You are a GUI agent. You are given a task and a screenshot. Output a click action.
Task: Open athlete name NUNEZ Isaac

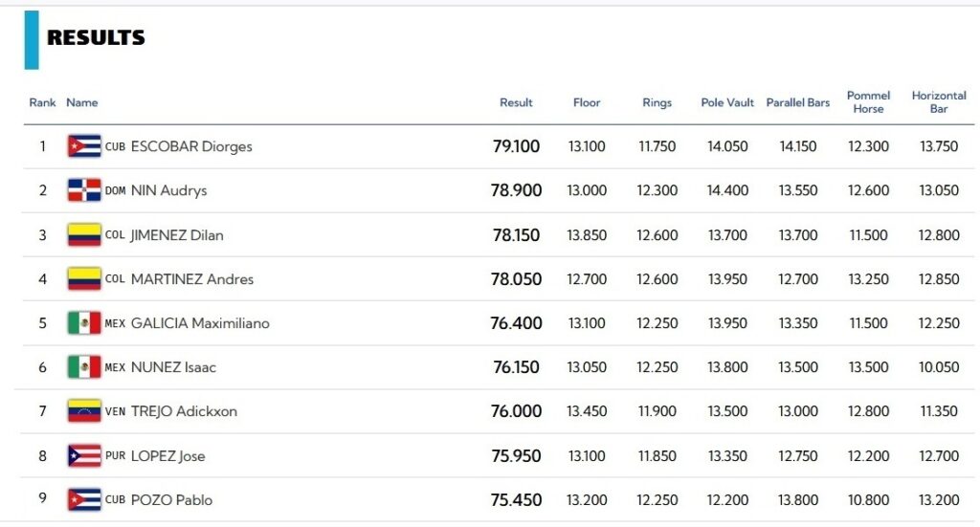click(x=173, y=367)
